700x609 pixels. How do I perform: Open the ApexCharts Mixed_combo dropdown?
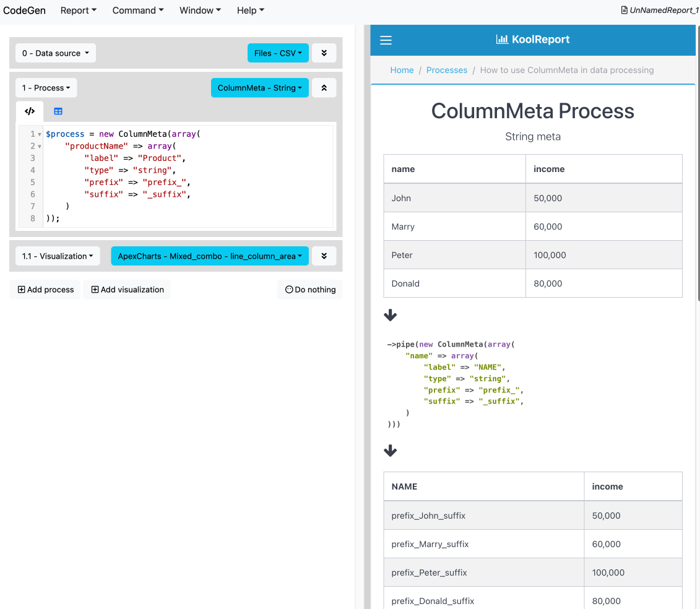click(210, 256)
